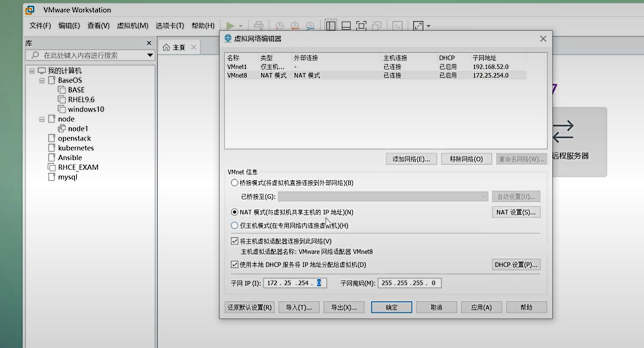The width and height of the screenshot is (644, 348).
Task: Click the 导出(X)... button
Action: tap(344, 307)
